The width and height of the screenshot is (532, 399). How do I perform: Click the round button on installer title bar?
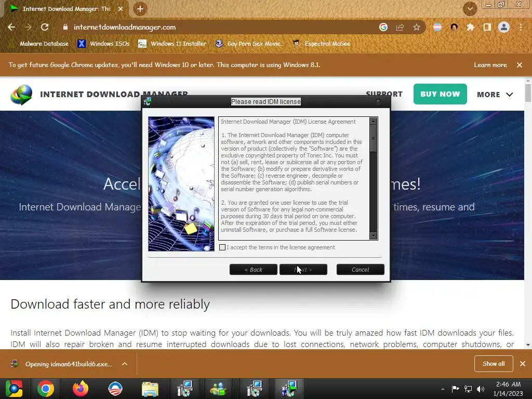[378, 101]
